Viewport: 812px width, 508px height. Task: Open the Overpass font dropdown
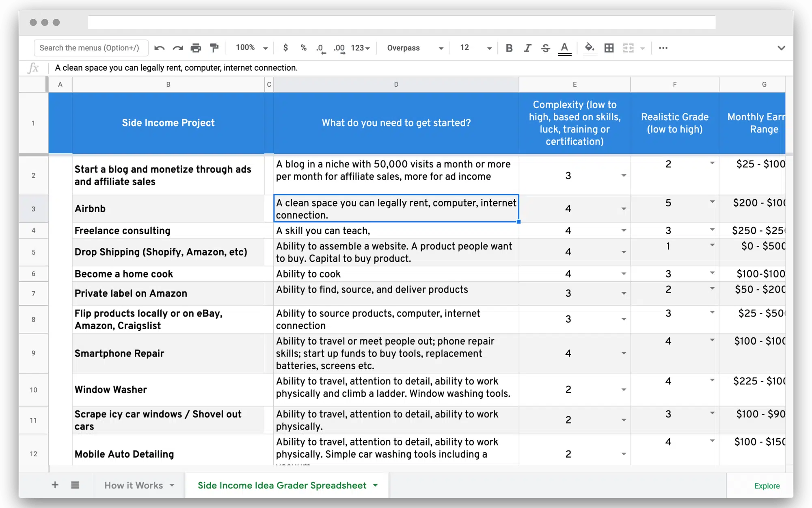point(415,48)
